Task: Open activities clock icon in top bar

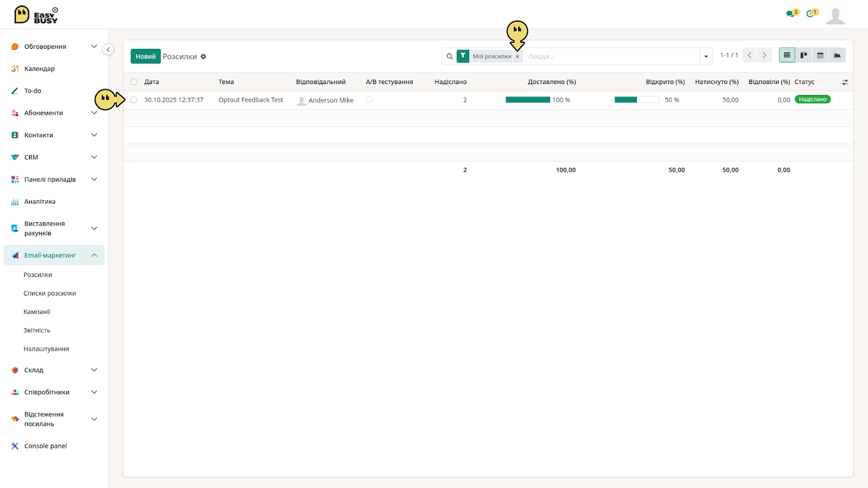Action: coord(810,14)
